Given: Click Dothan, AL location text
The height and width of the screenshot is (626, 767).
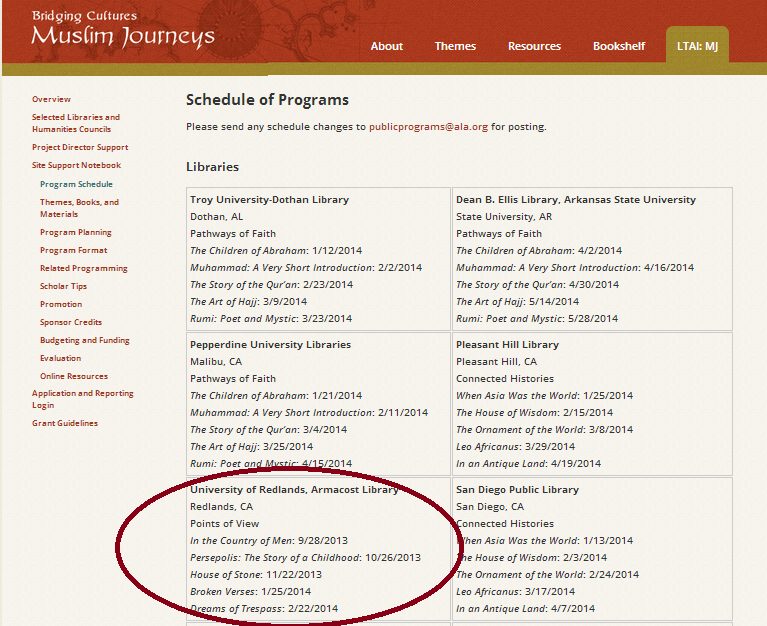Looking at the screenshot, I should (x=216, y=217).
